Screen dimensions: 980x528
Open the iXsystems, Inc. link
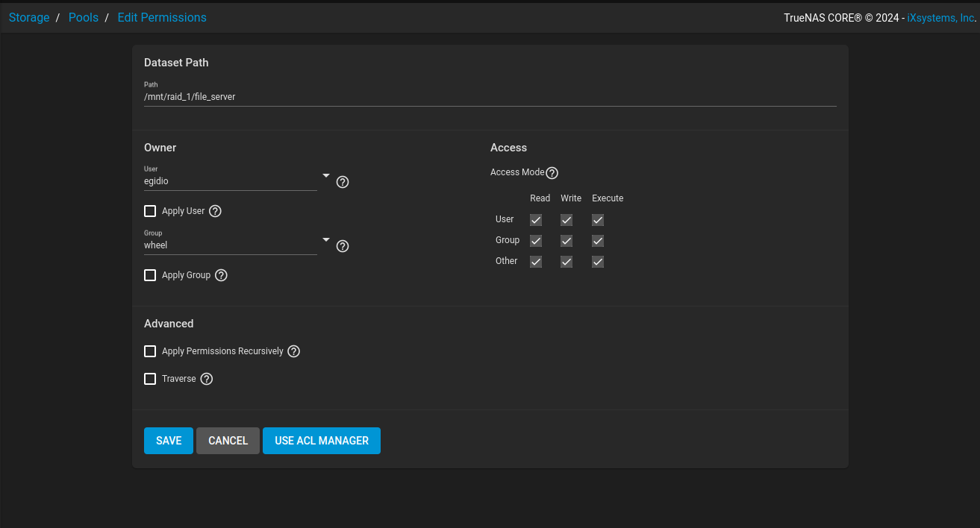[x=940, y=18]
